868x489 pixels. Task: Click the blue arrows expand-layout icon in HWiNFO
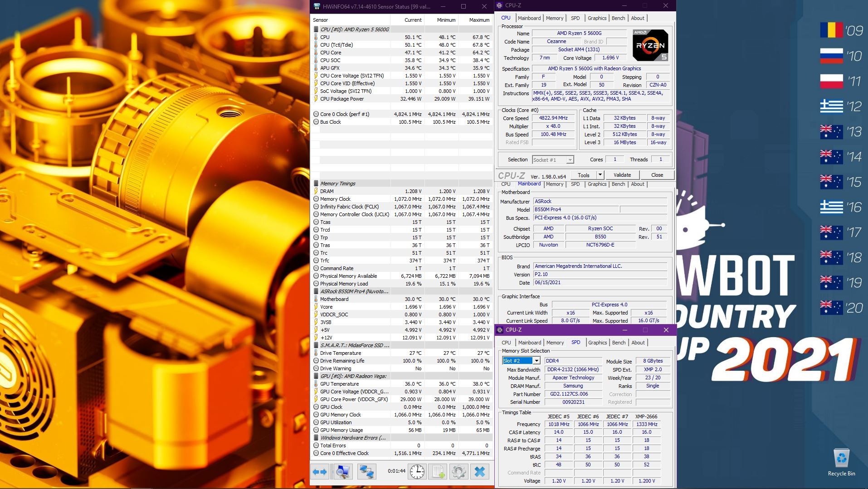pyautogui.click(x=320, y=472)
